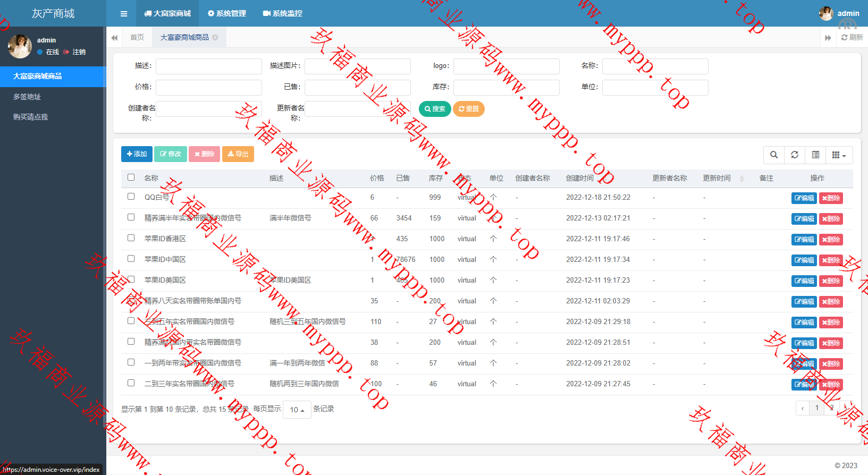The image size is (868, 475).
Task: Click the hamburger sidebar toggle icon
Action: tap(124, 14)
